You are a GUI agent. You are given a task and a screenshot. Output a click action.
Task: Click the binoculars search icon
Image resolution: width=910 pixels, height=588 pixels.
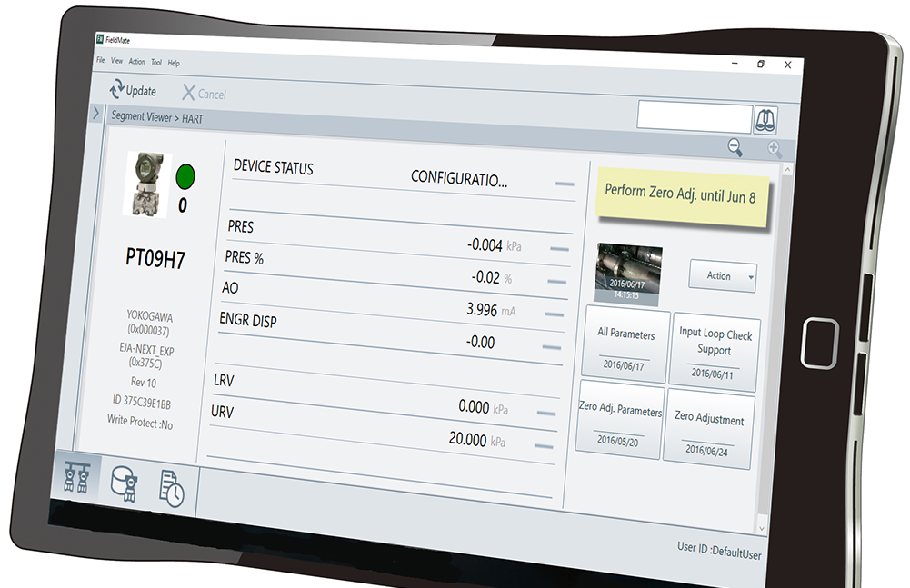tap(765, 120)
